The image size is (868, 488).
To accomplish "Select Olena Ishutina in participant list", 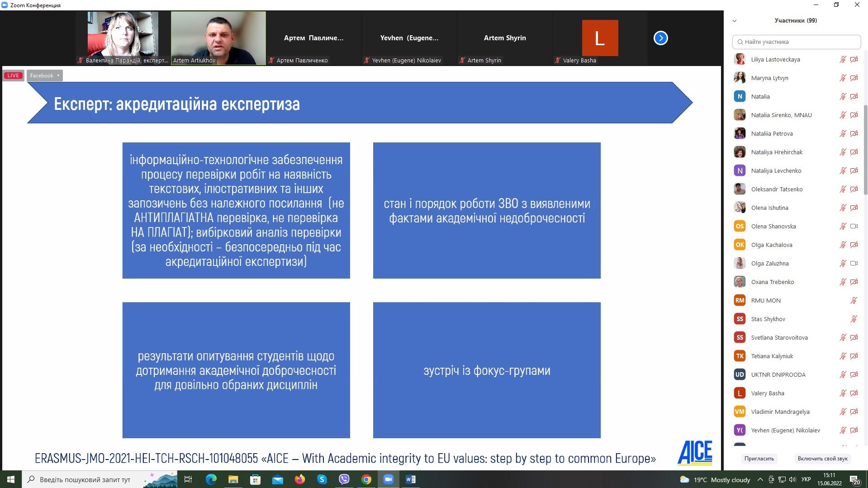I will (796, 208).
